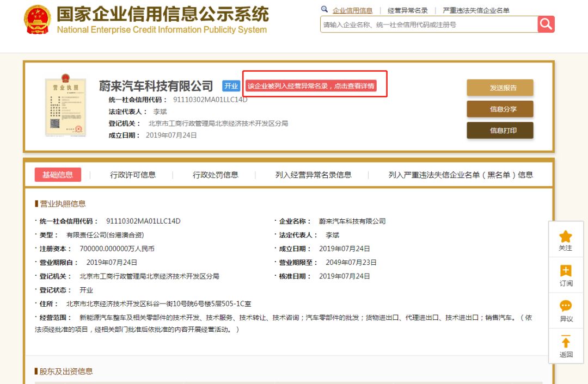Click the enterprise name search field

[429, 24]
